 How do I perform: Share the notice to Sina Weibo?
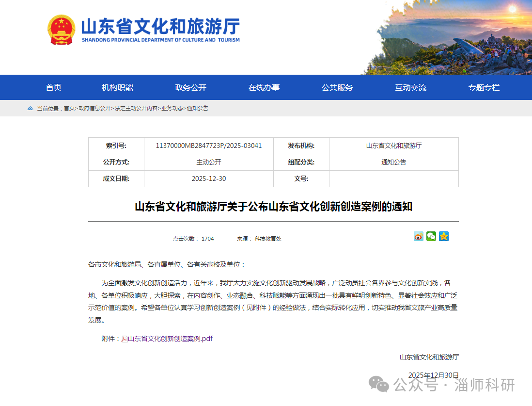418,236
